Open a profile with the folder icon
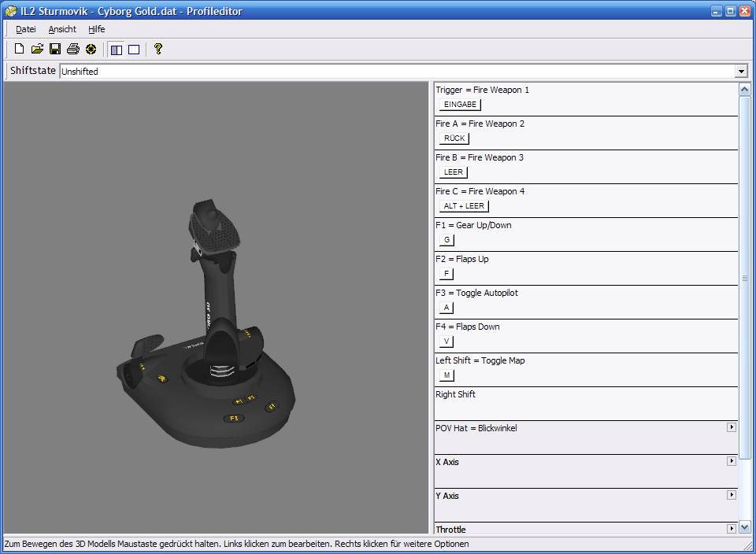Image resolution: width=756 pixels, height=554 pixels. coord(37,49)
